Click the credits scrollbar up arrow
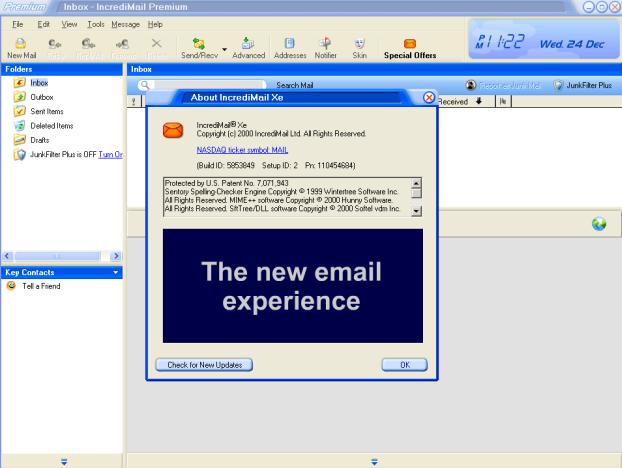622x468 pixels. (416, 183)
